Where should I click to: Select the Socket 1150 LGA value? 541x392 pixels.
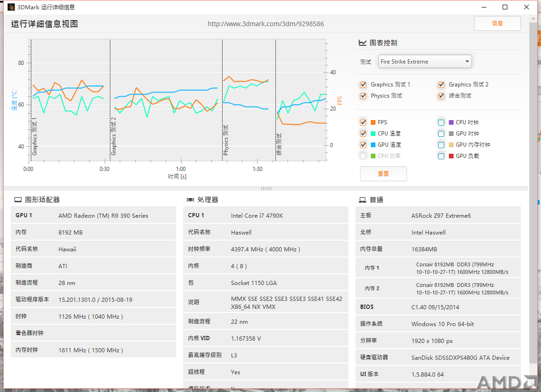pos(254,283)
